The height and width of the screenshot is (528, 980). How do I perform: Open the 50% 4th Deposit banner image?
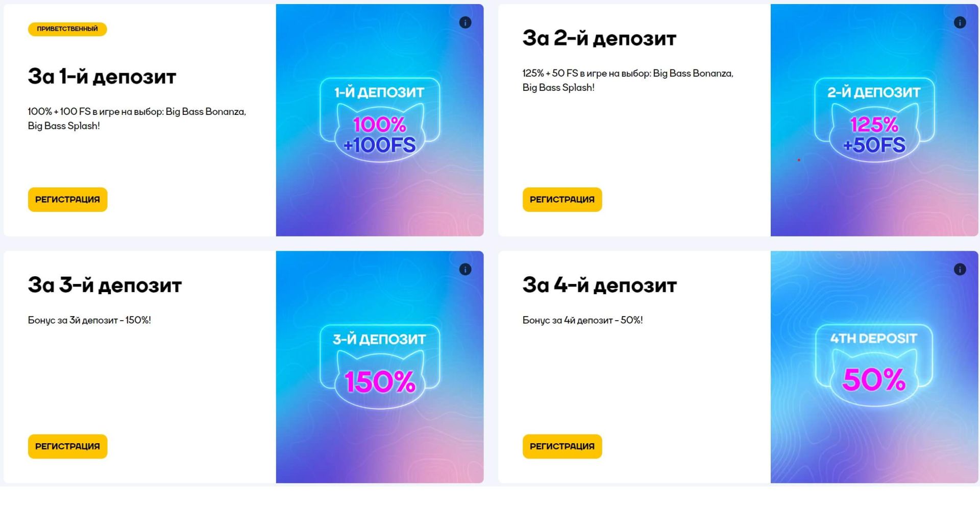874,368
